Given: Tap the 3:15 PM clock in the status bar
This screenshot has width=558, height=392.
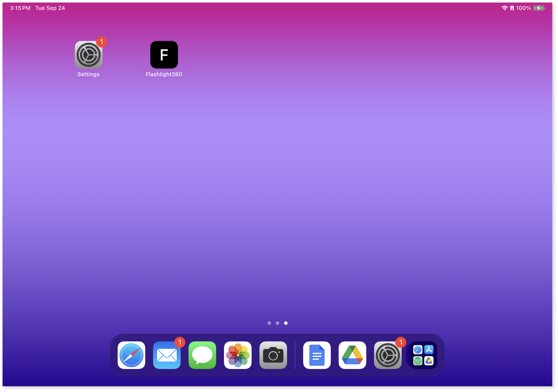Looking at the screenshot, I should click(x=20, y=8).
